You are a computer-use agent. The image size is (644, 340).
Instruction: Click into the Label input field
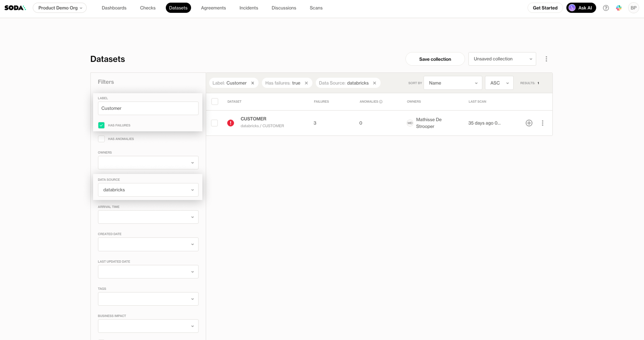[x=148, y=108]
